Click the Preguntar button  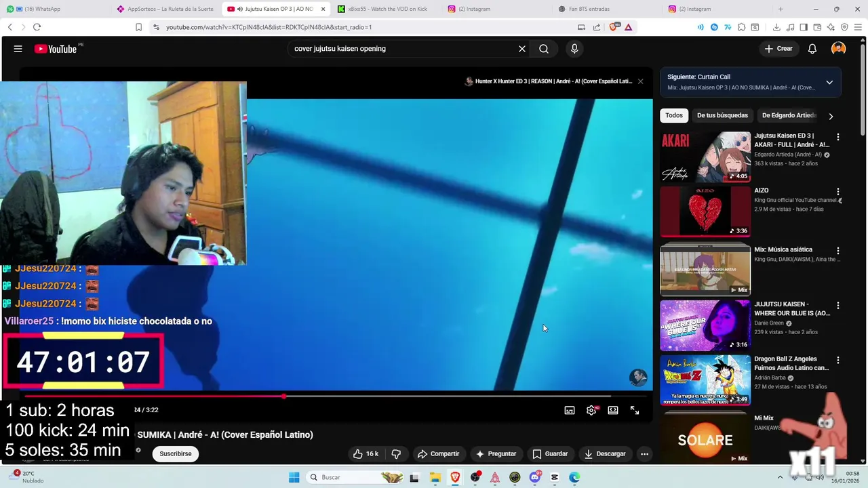[x=496, y=454]
